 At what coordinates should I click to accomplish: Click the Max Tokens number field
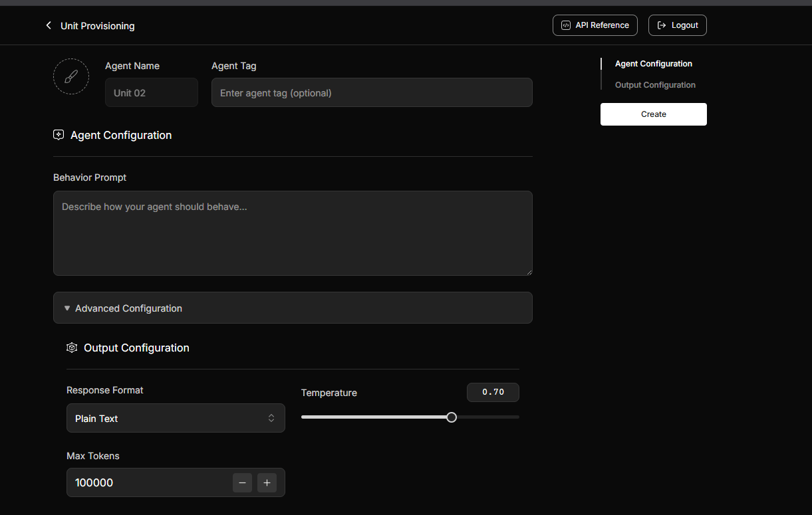(176, 482)
